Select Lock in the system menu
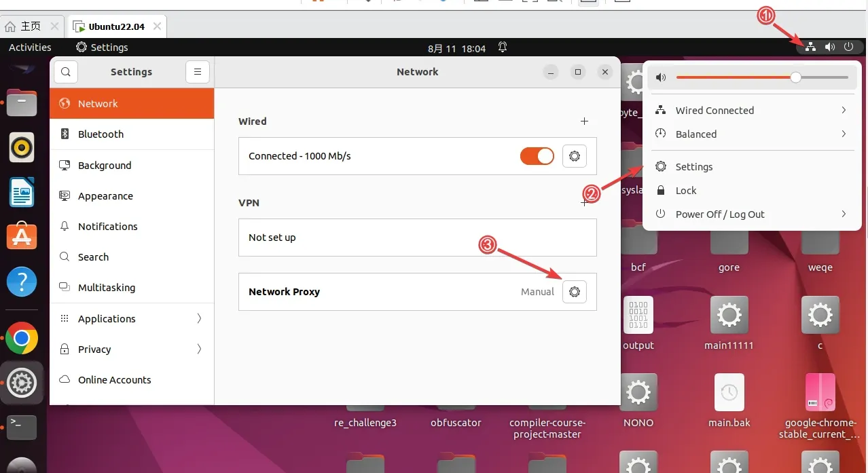This screenshot has width=868, height=473. [x=752, y=191]
